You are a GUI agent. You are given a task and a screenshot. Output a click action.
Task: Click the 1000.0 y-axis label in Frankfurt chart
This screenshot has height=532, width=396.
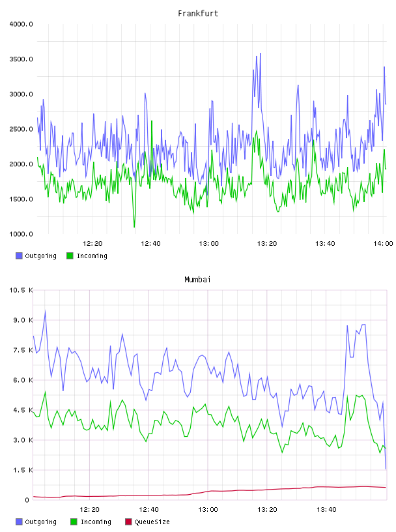tap(21, 234)
